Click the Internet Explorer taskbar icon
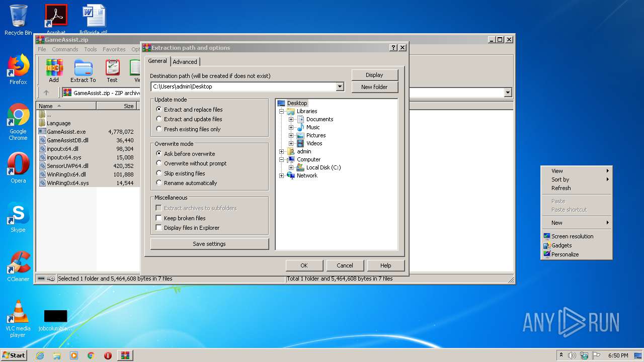This screenshot has width=644, height=362. pos(40,355)
